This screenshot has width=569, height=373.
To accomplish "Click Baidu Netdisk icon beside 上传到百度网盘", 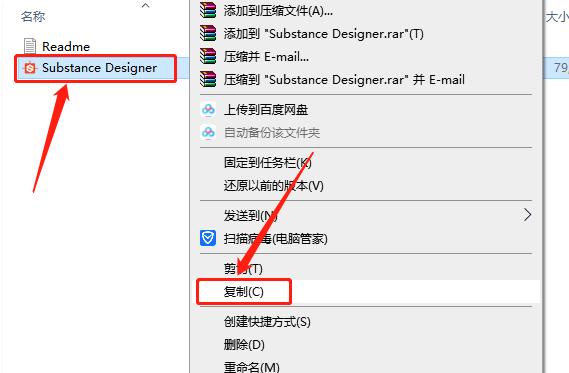I will [x=208, y=109].
